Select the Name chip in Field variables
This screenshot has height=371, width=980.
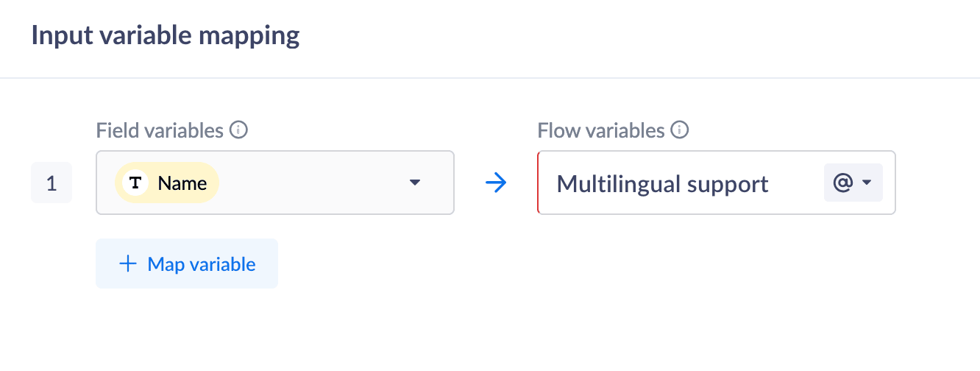coord(168,183)
